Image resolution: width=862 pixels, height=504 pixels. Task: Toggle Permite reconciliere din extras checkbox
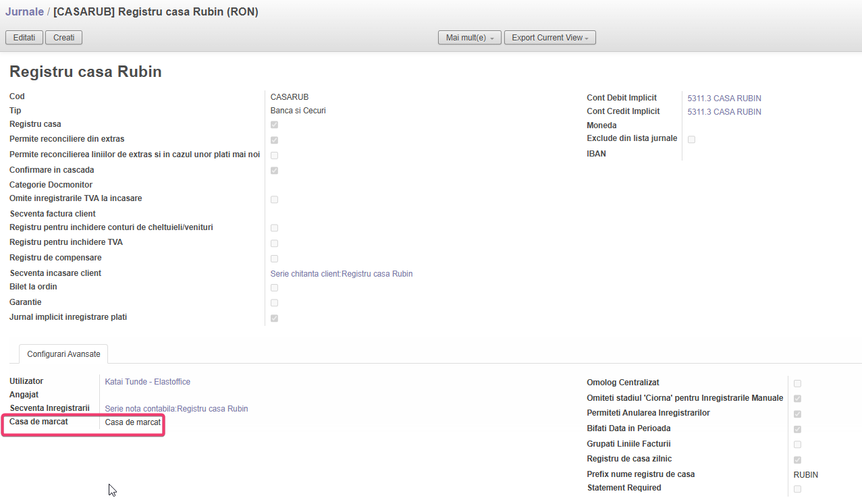tap(274, 140)
